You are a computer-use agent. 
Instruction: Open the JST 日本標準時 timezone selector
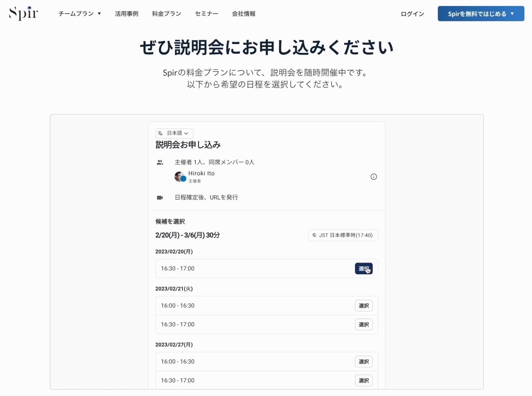tap(343, 235)
